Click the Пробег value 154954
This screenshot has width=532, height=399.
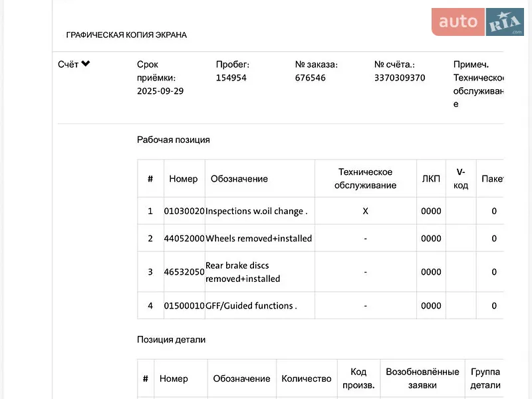click(x=231, y=78)
